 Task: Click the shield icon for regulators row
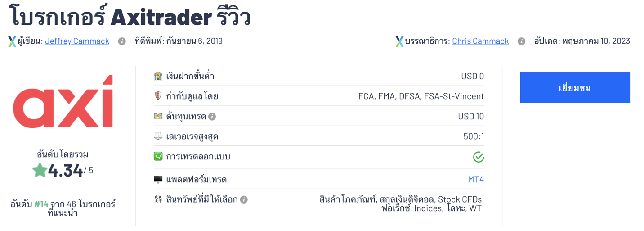[158, 96]
